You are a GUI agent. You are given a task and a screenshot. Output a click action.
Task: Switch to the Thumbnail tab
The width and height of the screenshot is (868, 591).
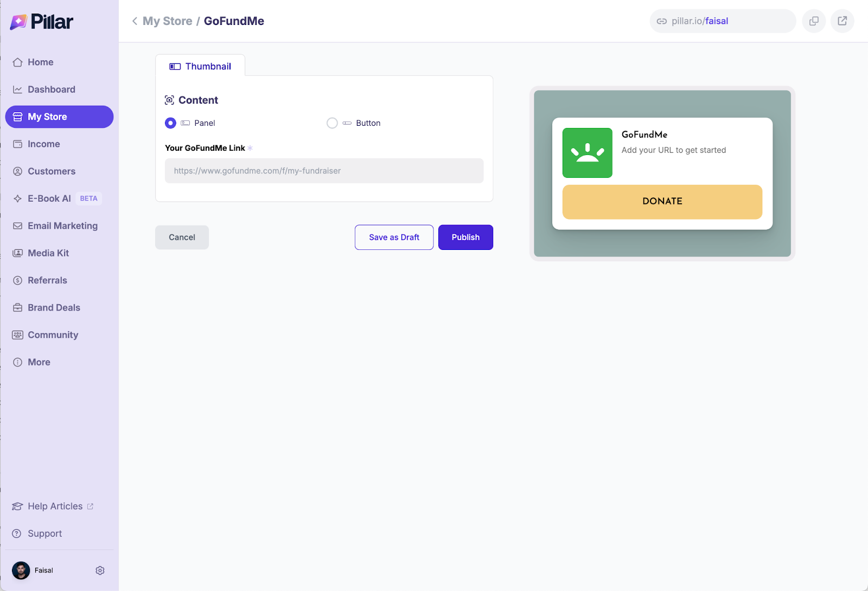tap(200, 66)
